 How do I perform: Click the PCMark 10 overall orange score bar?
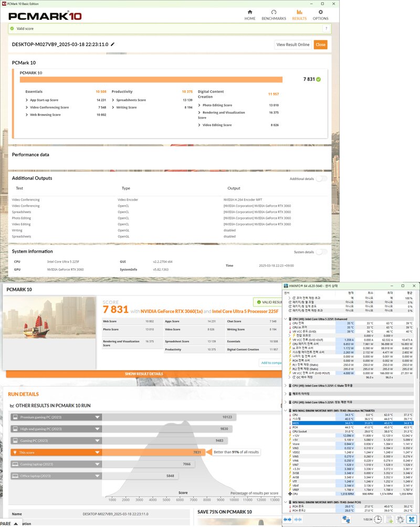pyautogui.click(x=151, y=79)
